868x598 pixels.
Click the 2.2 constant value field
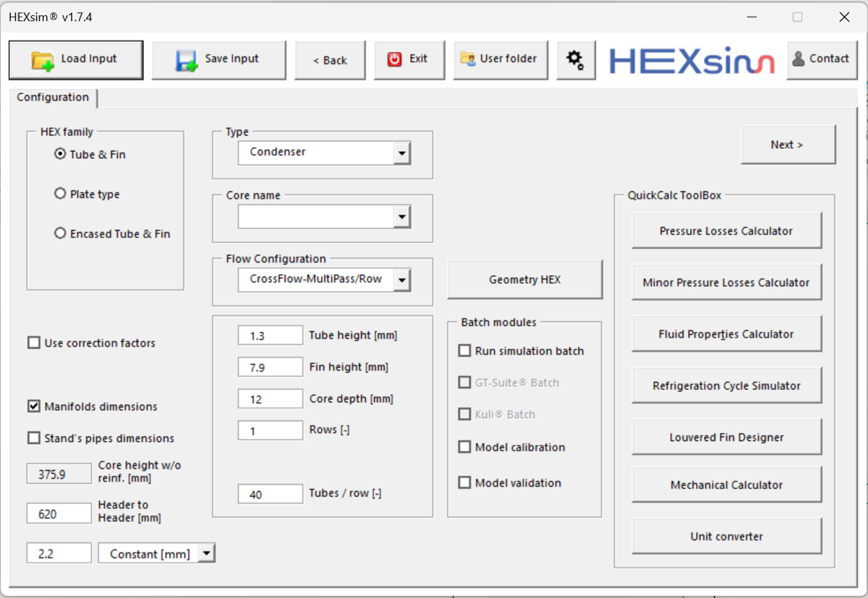point(59,553)
